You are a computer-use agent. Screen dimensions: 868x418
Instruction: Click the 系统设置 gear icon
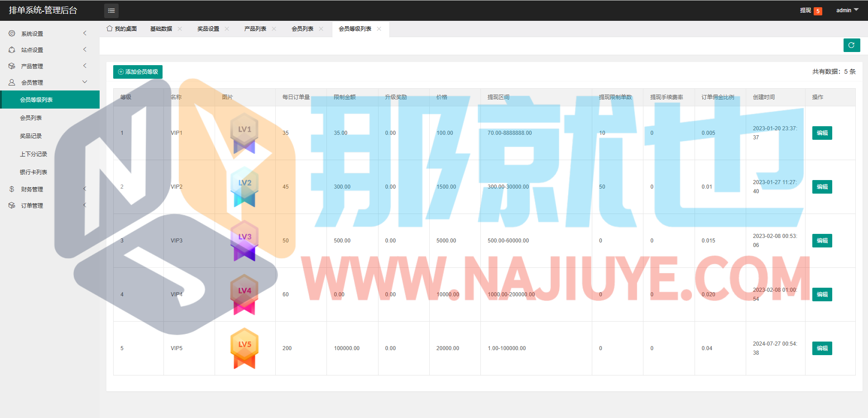[12, 33]
